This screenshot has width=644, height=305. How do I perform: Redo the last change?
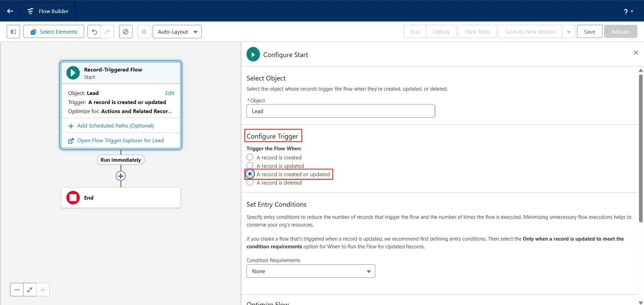(107, 32)
